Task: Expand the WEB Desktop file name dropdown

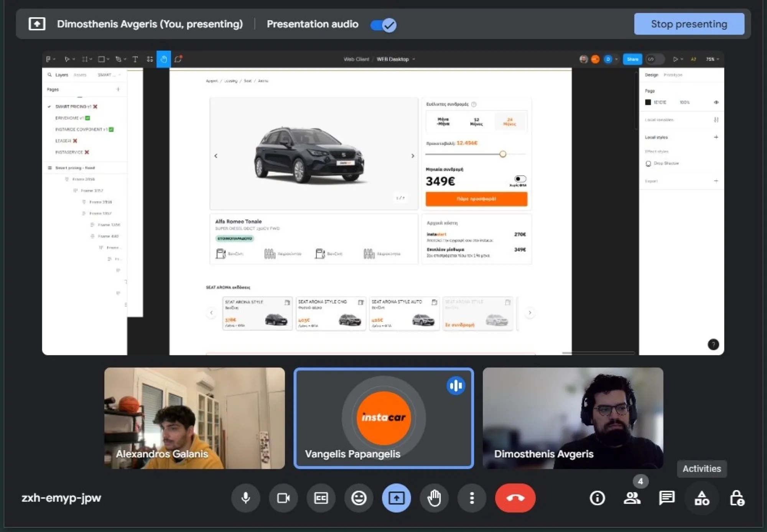Action: (414, 59)
